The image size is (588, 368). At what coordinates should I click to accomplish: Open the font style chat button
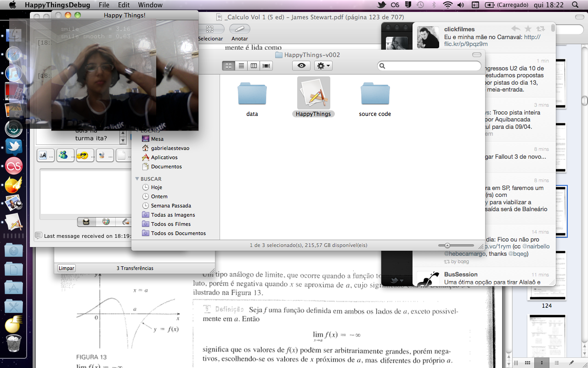pyautogui.click(x=45, y=155)
